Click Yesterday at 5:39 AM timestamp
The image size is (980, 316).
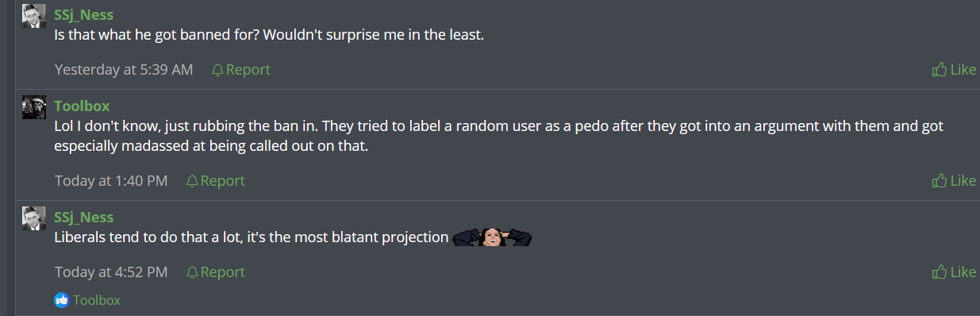(124, 70)
